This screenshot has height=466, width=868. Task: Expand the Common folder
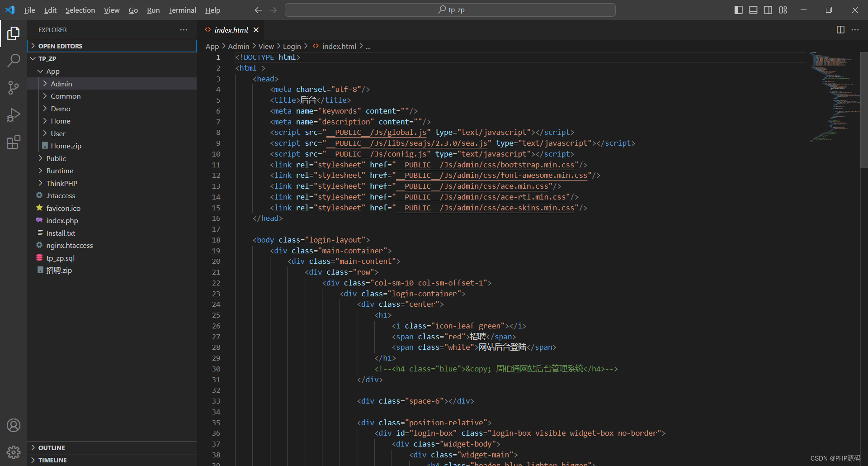[112, 96]
